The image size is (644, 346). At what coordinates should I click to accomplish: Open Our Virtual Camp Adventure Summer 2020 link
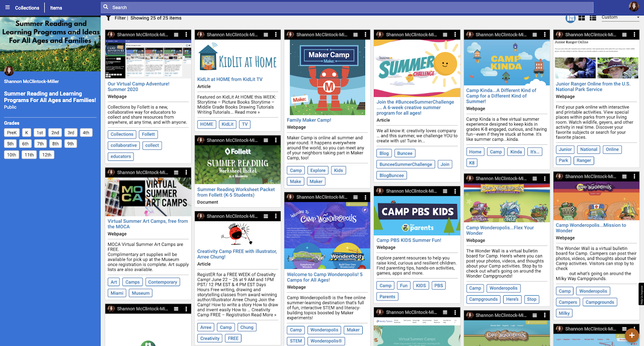pos(138,86)
